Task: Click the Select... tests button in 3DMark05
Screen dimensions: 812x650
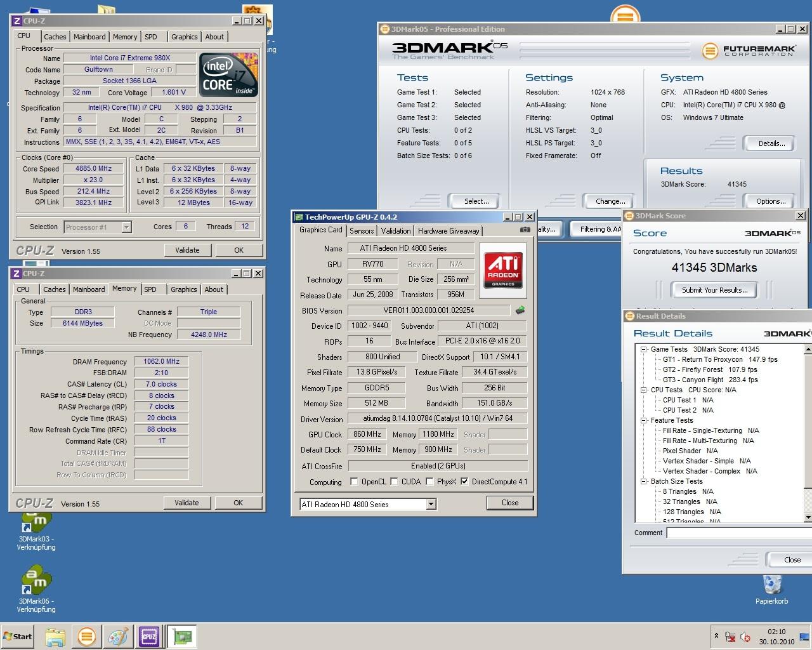Action: (x=476, y=201)
